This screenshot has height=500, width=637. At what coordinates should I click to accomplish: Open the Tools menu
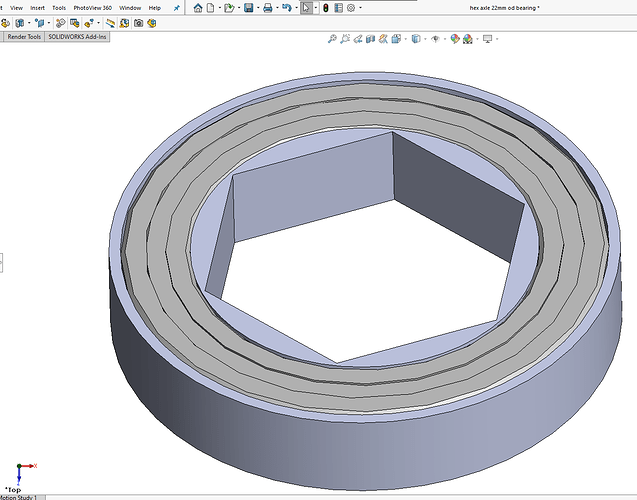59,8
